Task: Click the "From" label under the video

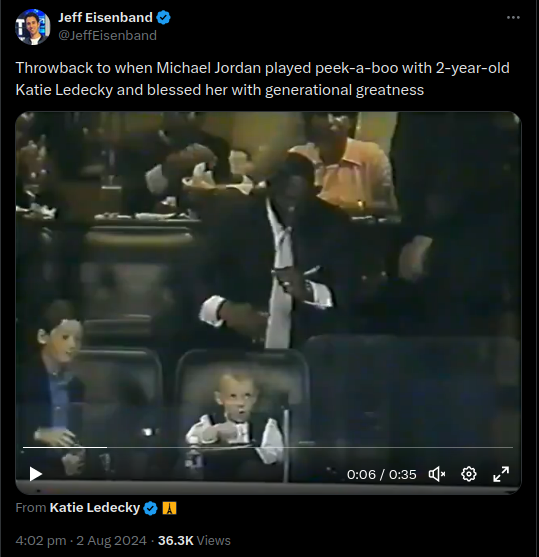Action: (31, 508)
